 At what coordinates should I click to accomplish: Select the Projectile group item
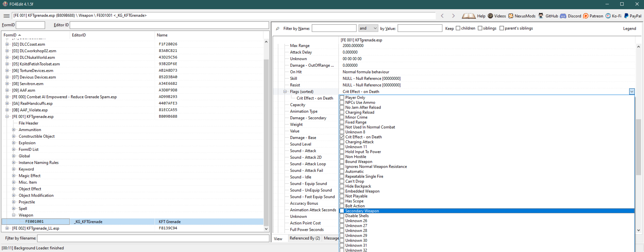(27, 202)
